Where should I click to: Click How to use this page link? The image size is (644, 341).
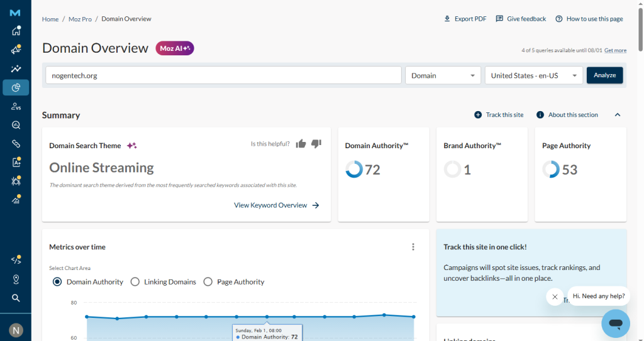595,19
